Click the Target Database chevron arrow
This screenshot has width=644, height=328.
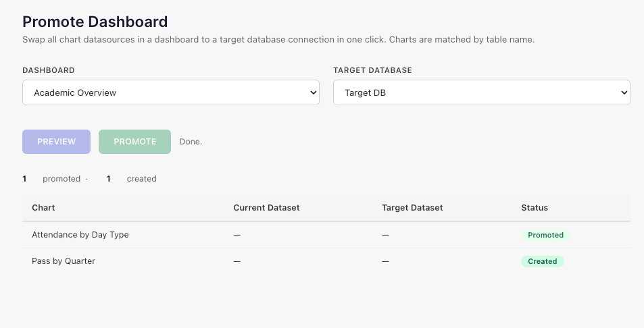pyautogui.click(x=624, y=92)
